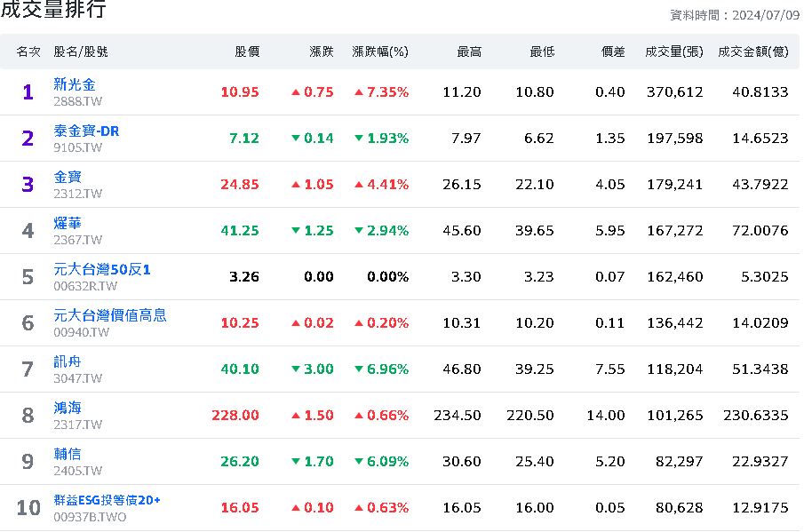Click the 名次 column header
Image resolution: width=804 pixels, height=532 pixels.
tap(28, 52)
